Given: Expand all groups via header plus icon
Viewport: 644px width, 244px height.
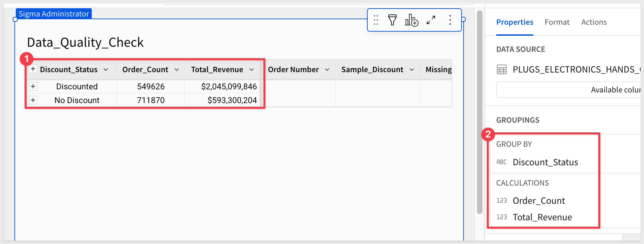Looking at the screenshot, I should (33, 69).
